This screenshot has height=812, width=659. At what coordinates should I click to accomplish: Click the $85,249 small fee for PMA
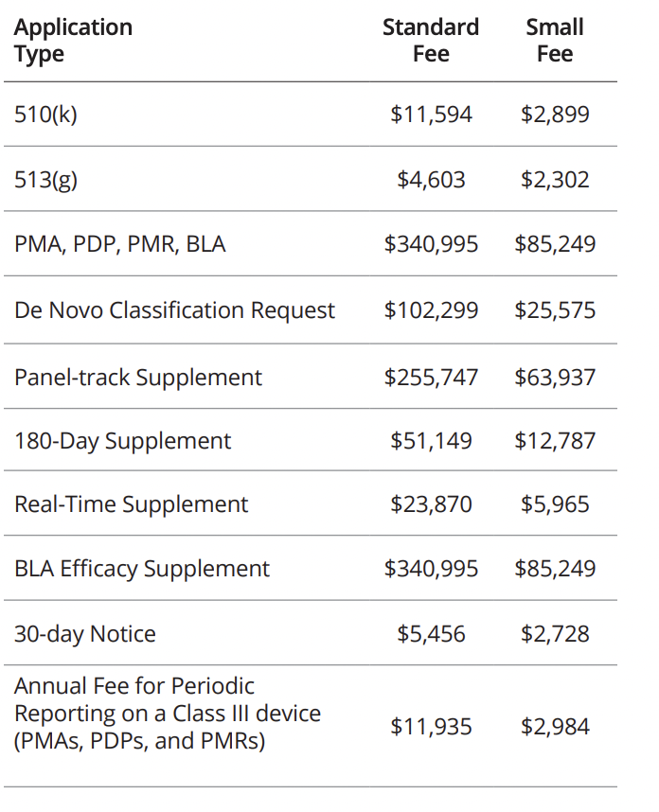[555, 244]
